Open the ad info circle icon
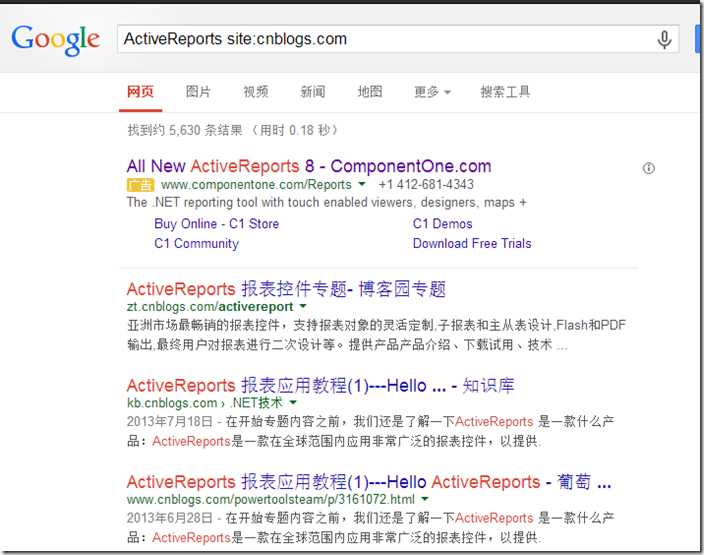704x555 pixels. click(648, 168)
